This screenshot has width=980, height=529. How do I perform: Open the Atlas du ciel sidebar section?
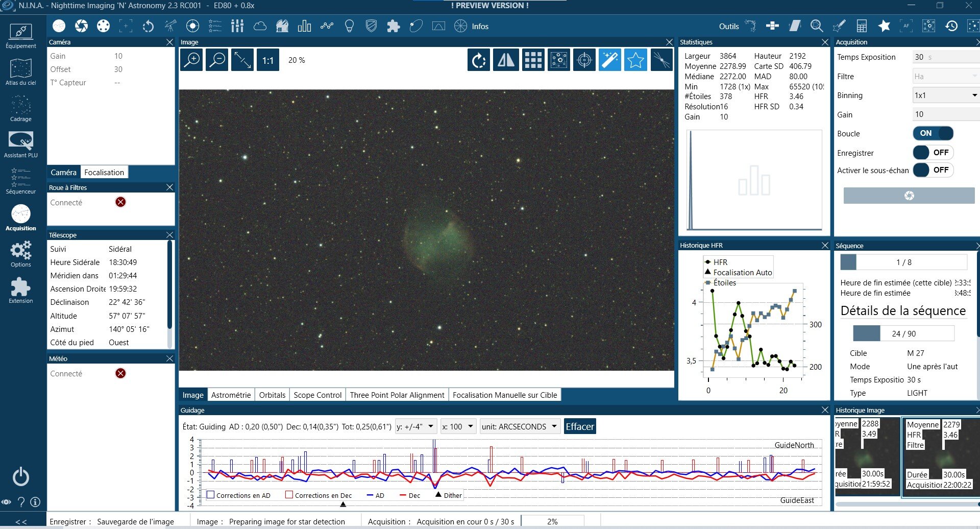tap(20, 72)
